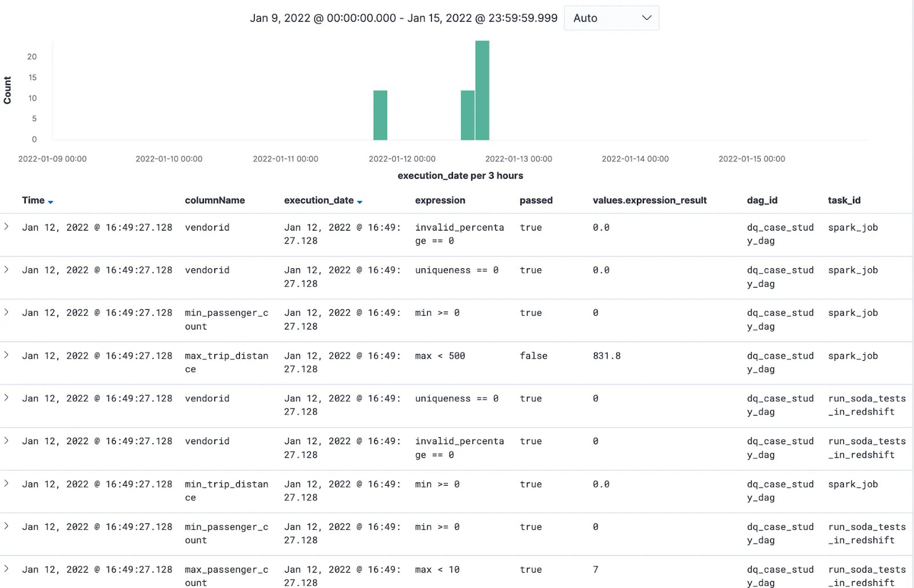Click the 2022-01-13 00:00 axis tick label
This screenshot has height=588, width=914.
519,159
